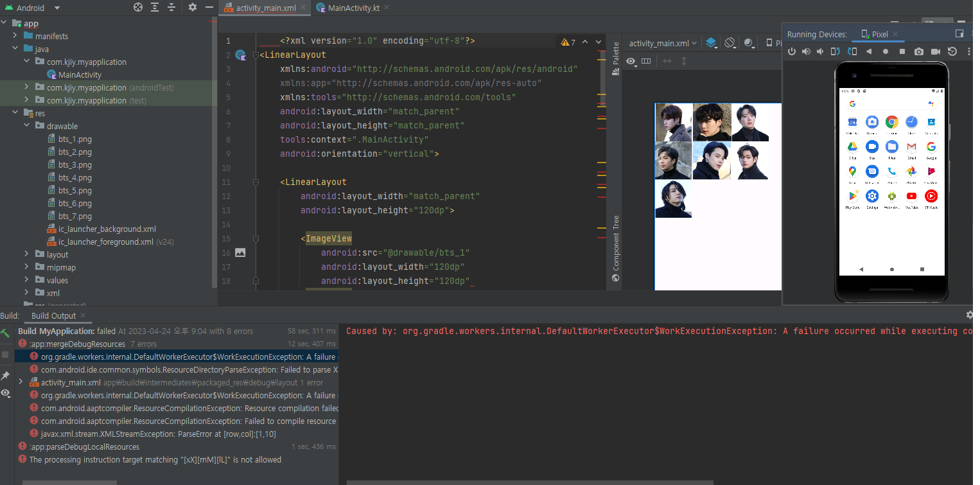
Task: Collapse the java folder
Action: [x=15, y=49]
